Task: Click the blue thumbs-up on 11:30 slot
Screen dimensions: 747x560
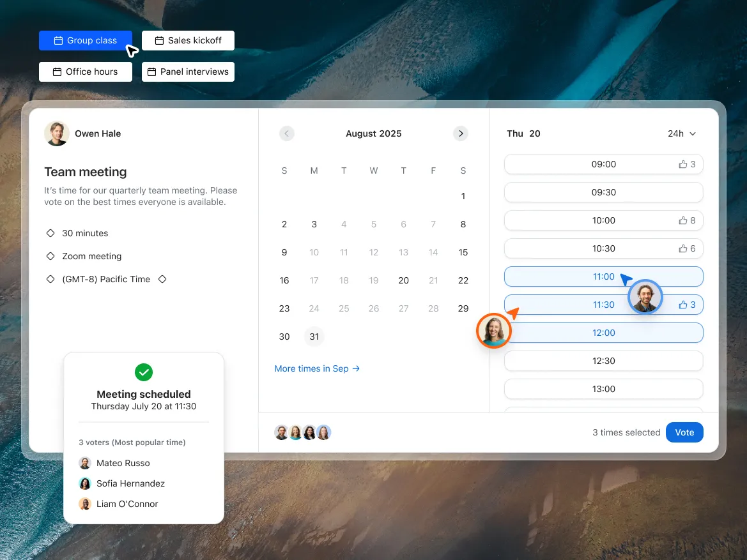Action: click(x=682, y=305)
